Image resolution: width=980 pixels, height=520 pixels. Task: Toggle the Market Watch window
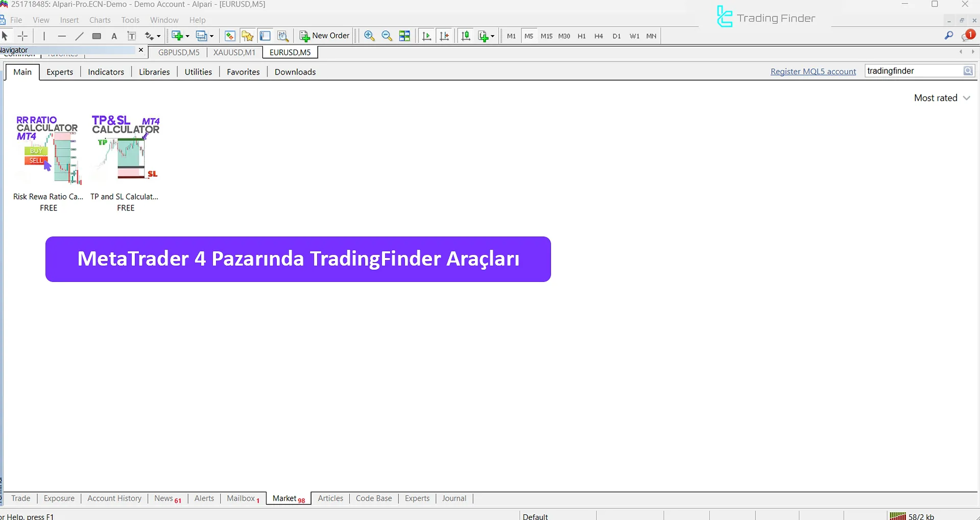point(230,36)
